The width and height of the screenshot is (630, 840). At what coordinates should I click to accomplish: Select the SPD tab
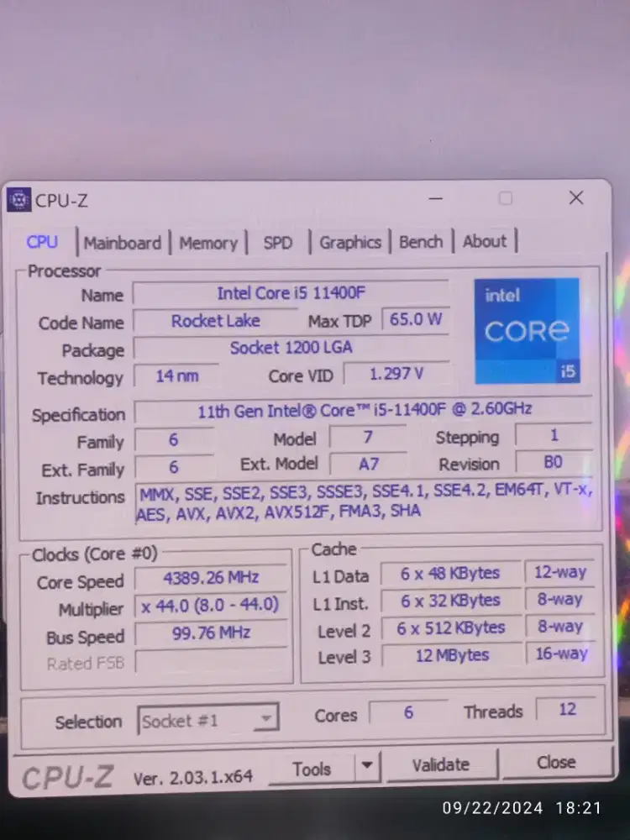[x=278, y=243]
